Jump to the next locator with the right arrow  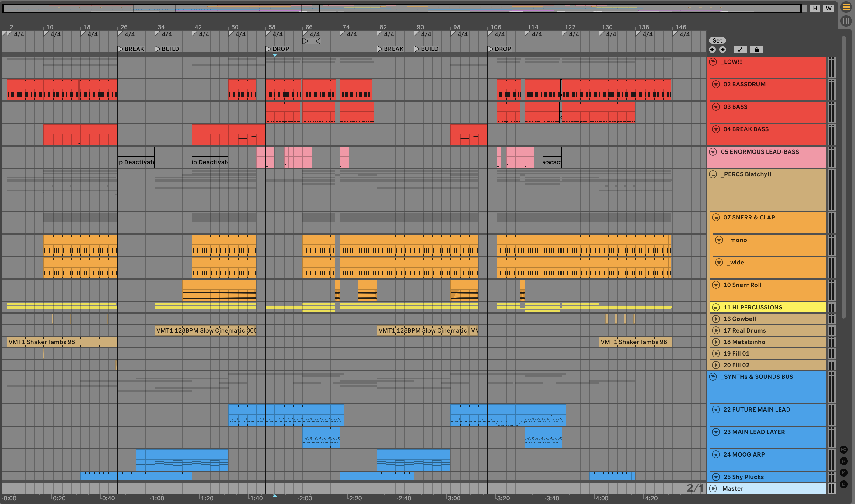[x=723, y=50]
